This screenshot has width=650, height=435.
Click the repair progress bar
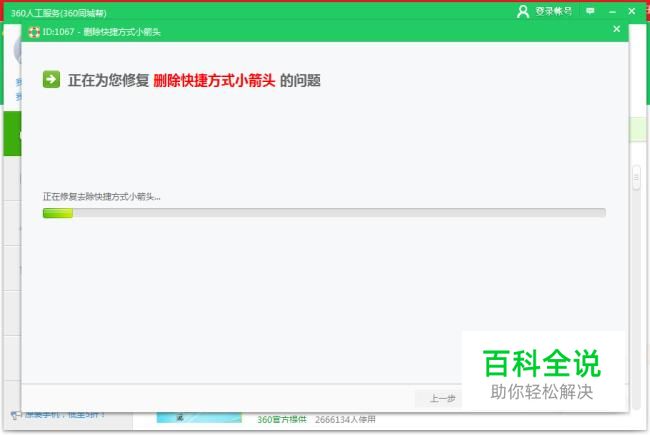tap(324, 213)
